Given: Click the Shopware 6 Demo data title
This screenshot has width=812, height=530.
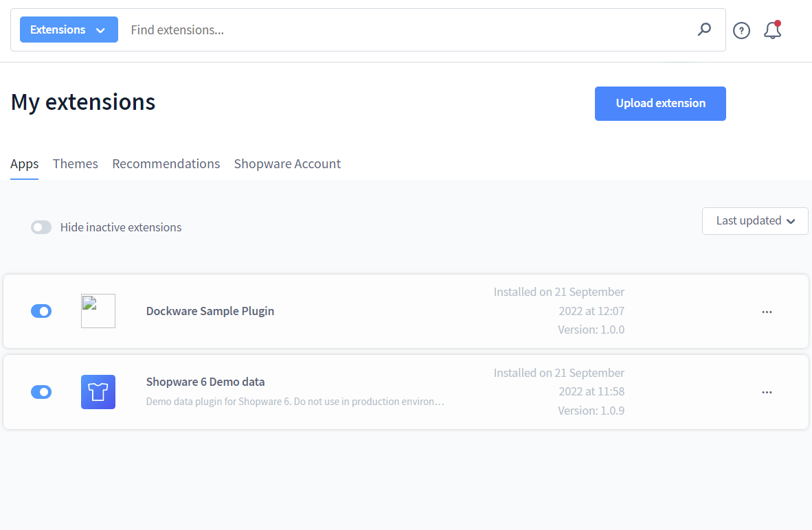Looking at the screenshot, I should click(x=205, y=382).
